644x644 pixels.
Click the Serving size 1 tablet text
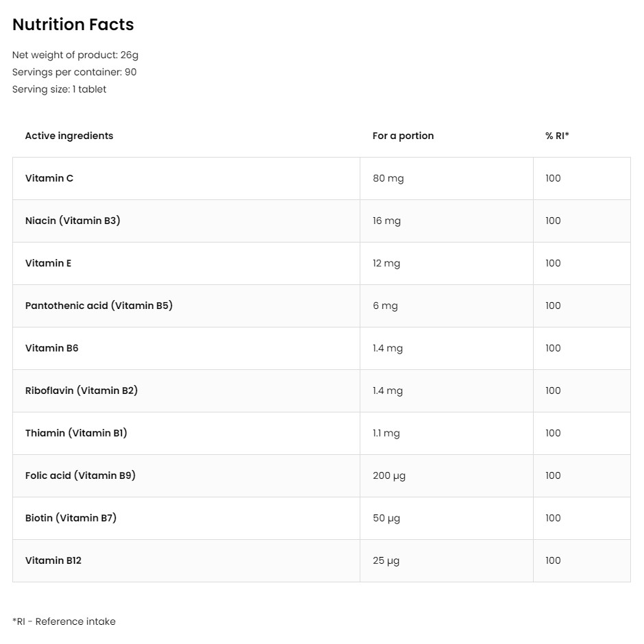[59, 89]
